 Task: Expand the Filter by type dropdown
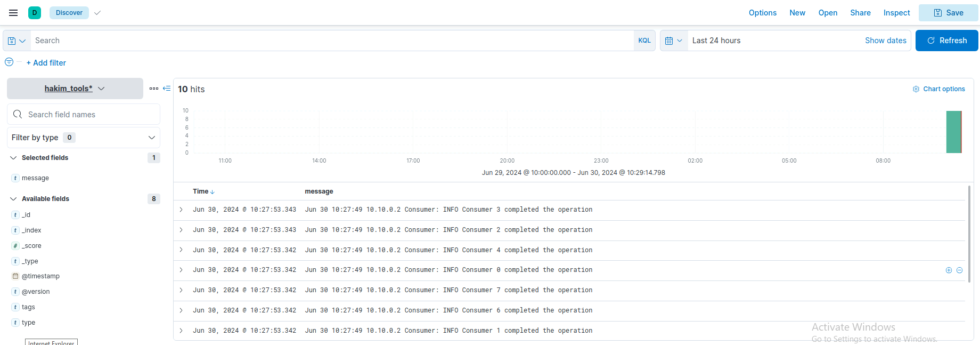[84, 138]
